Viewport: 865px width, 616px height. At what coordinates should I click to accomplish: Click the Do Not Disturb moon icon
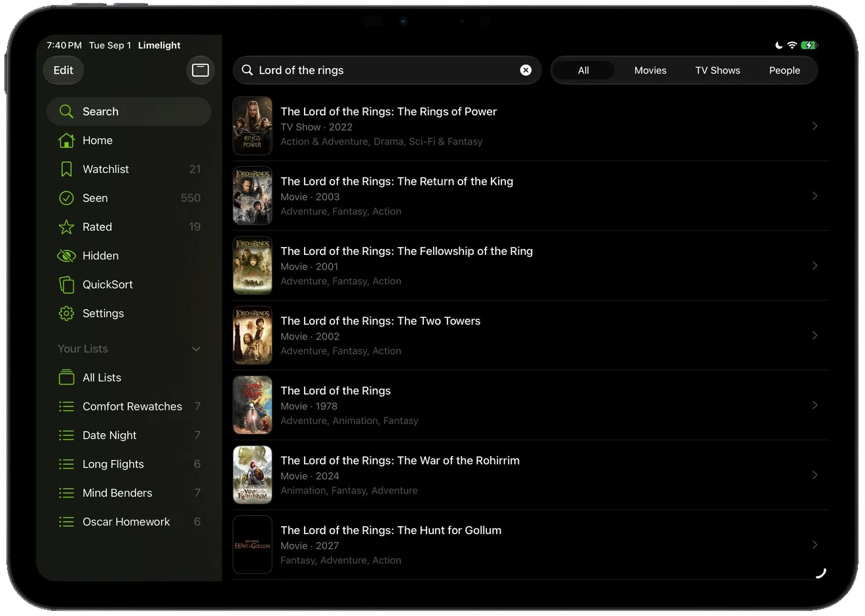[778, 45]
